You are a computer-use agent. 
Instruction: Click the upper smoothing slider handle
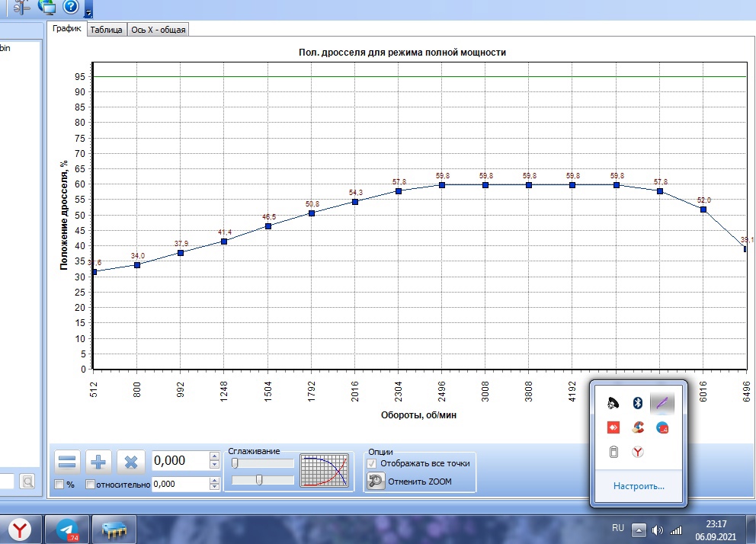[x=235, y=462]
